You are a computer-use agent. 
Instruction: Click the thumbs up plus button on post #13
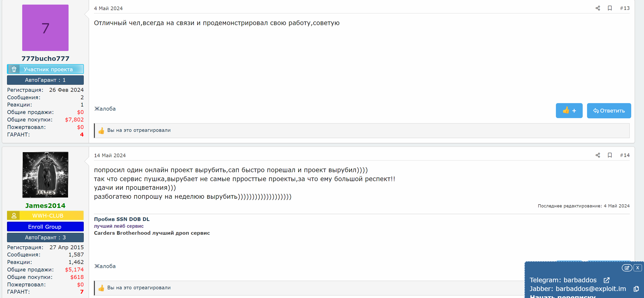point(569,111)
